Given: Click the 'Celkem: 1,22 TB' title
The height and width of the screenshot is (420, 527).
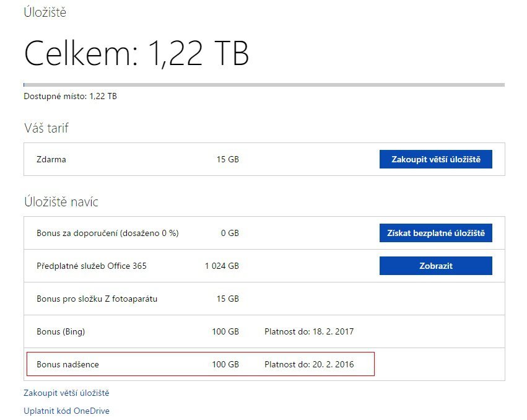Looking at the screenshot, I should pos(137,54).
